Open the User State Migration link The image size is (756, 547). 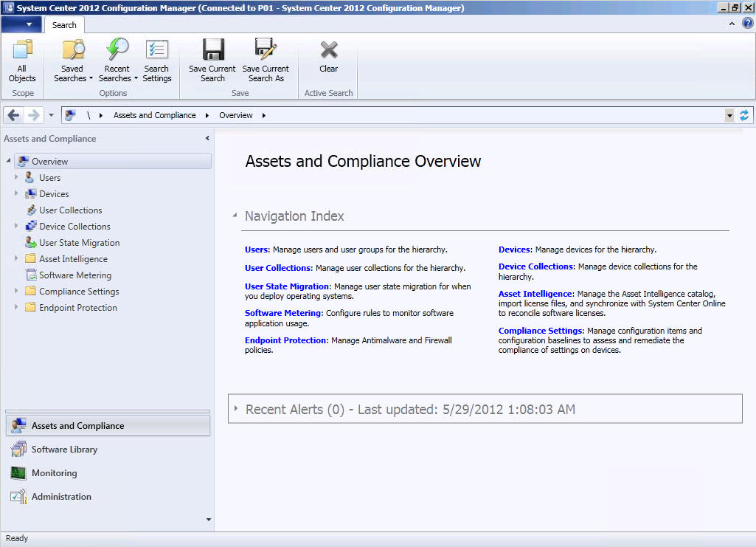(287, 286)
